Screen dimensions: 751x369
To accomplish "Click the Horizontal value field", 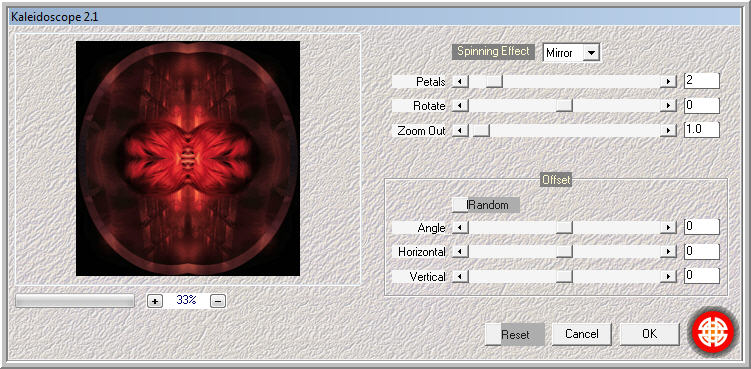I will [x=702, y=252].
